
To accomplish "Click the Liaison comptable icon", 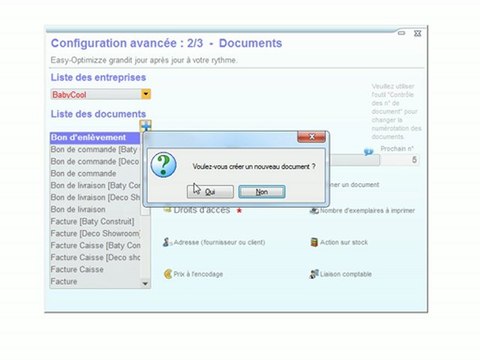I will click(x=314, y=274).
